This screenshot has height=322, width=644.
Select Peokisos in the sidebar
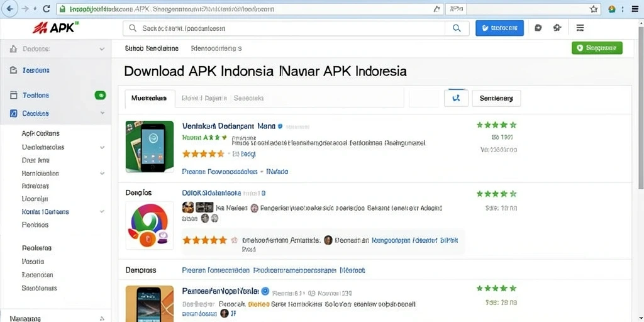(35, 225)
